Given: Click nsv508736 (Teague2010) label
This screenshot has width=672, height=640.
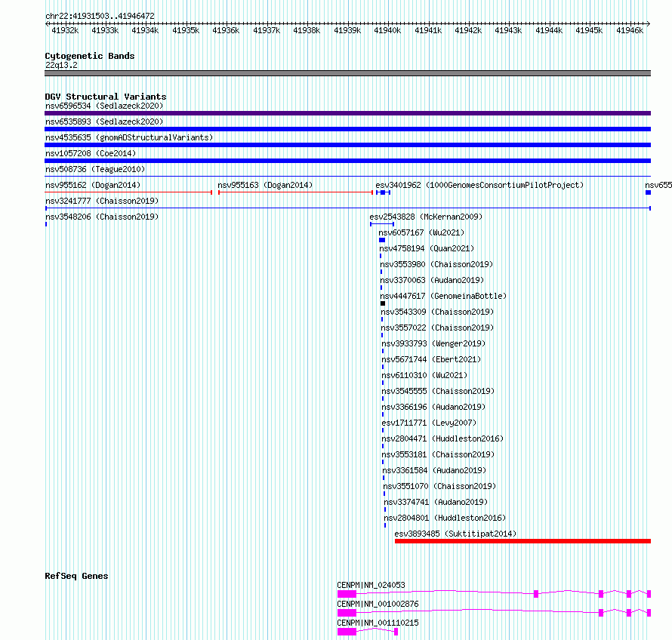Looking at the screenshot, I should point(95,169).
